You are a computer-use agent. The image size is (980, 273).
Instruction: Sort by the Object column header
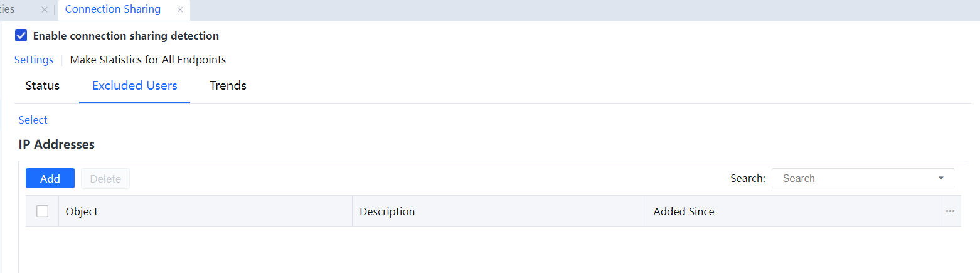82,211
